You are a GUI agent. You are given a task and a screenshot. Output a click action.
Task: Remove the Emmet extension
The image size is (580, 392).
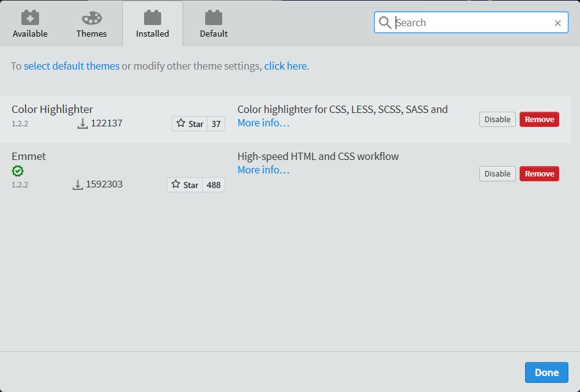(x=539, y=173)
